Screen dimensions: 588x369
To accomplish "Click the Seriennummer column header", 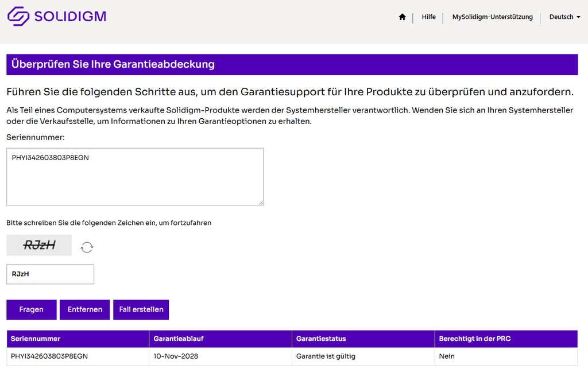I will [x=78, y=339].
